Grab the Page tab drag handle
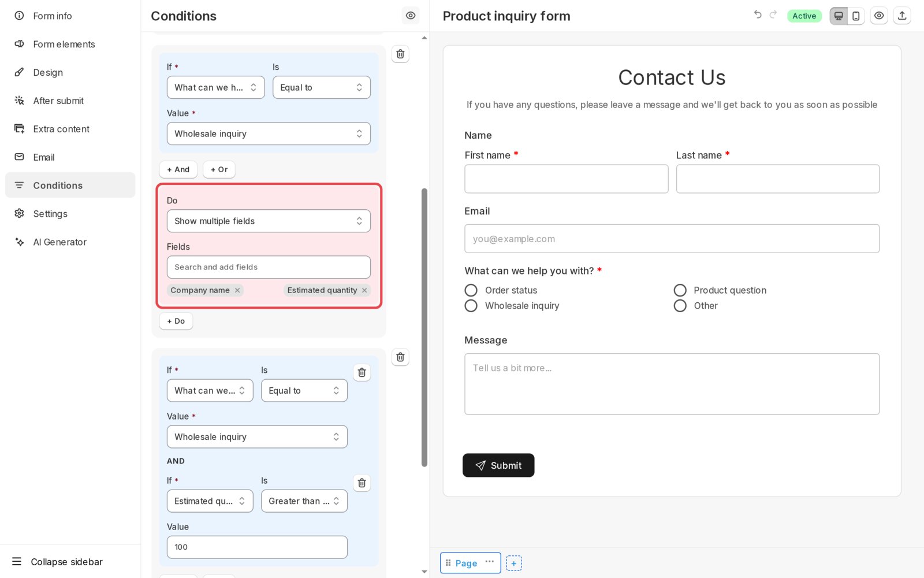Viewport: 924px width, 578px height. pyautogui.click(x=448, y=563)
